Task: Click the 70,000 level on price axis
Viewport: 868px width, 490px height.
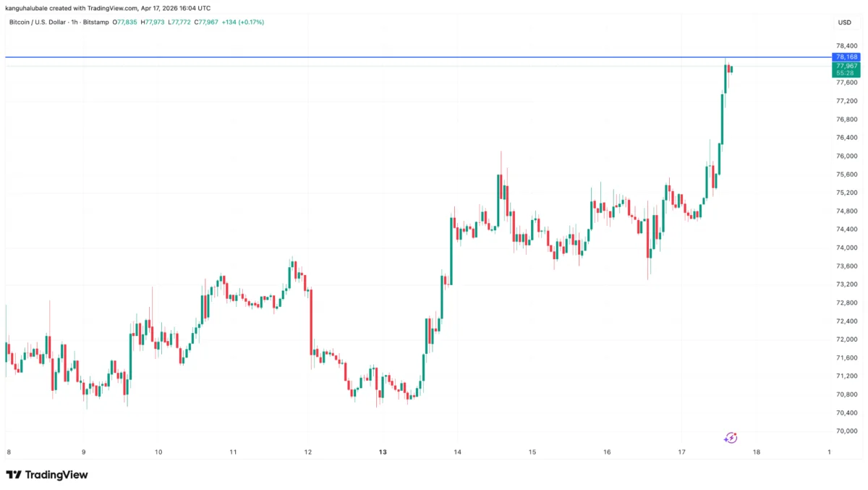Action: click(x=846, y=431)
